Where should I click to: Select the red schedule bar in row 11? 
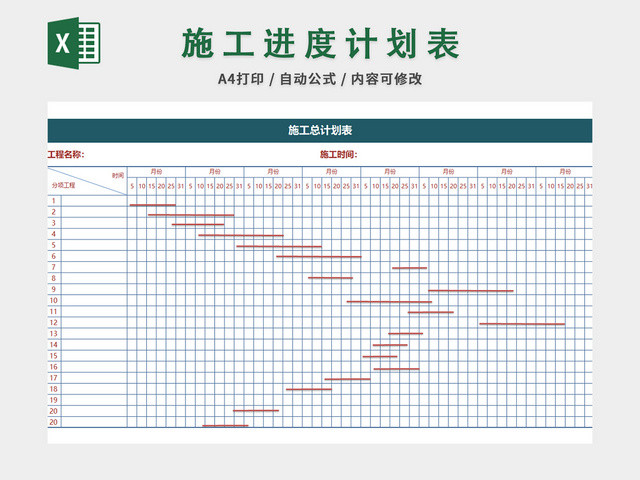coord(431,312)
